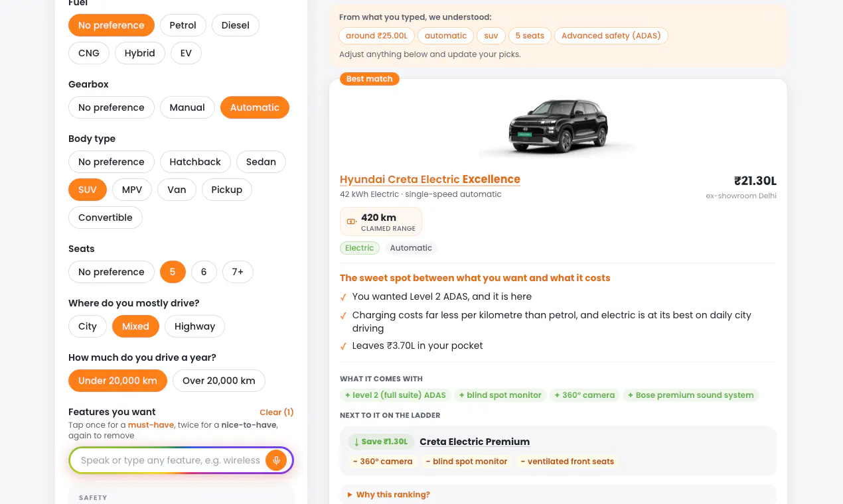Select Van body type
The width and height of the screenshot is (843, 504).
coord(177,190)
